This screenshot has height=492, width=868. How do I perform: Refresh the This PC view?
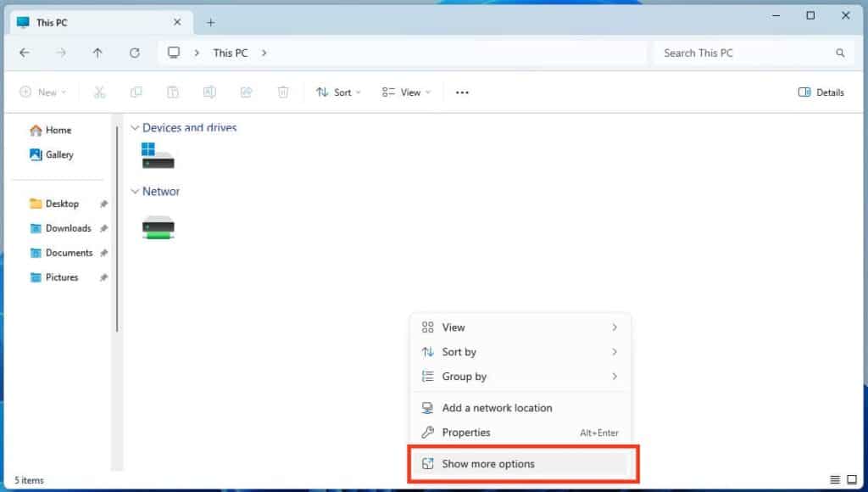point(135,53)
